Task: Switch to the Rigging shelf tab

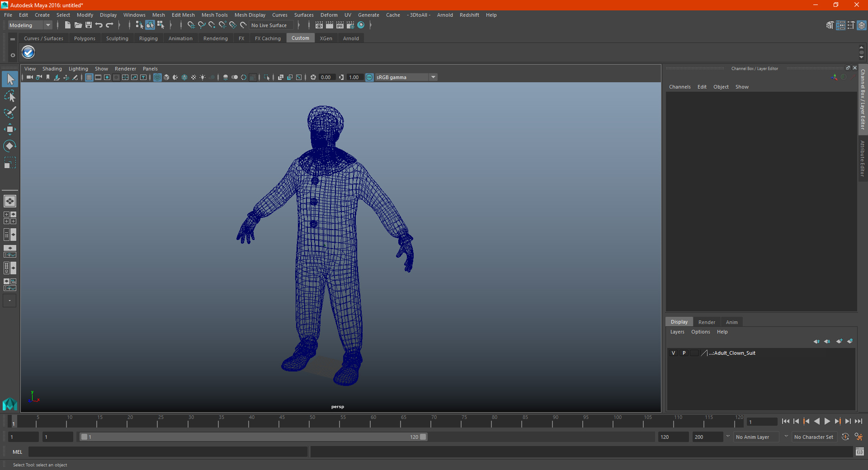Action: point(148,38)
